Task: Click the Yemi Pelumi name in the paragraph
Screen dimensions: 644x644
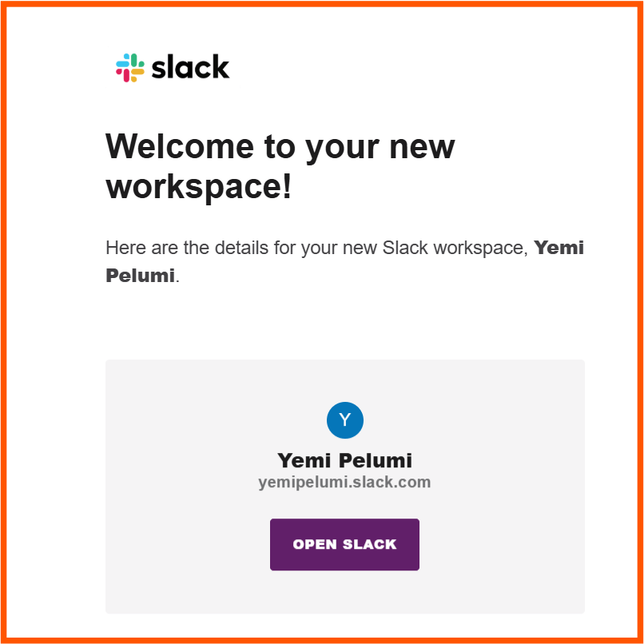Action: [x=559, y=248]
